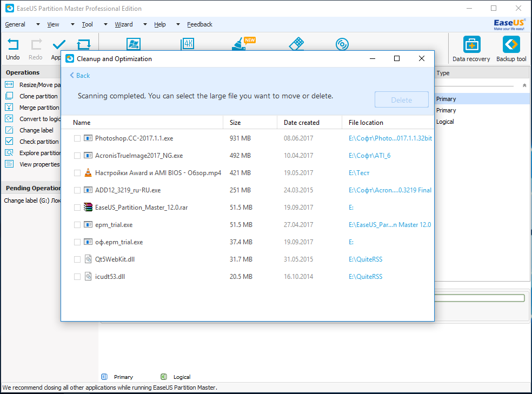Sort by Date created column header
This screenshot has width=532, height=394.
point(309,122)
